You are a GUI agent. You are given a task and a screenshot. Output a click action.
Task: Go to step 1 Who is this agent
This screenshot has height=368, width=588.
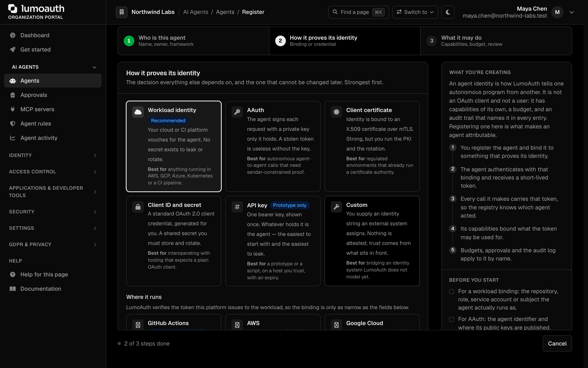pyautogui.click(x=193, y=41)
